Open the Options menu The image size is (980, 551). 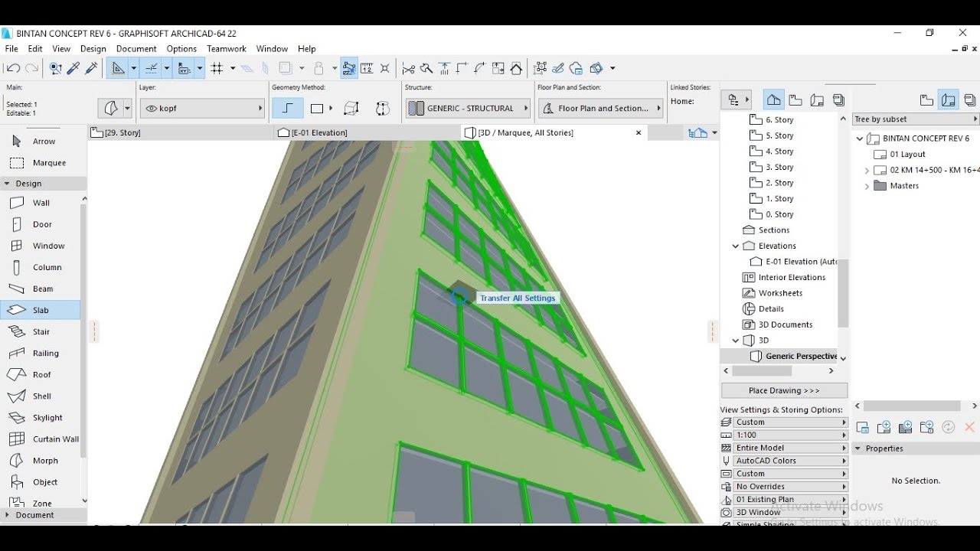point(181,48)
